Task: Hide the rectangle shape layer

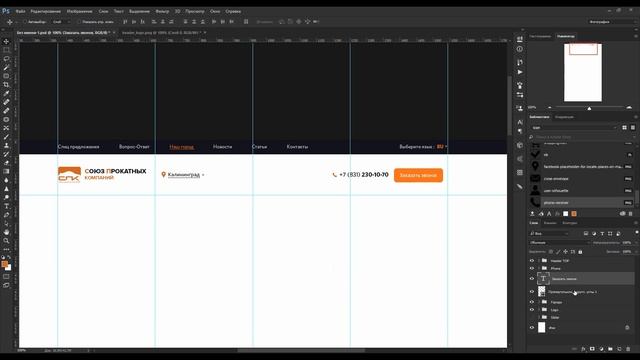Action: tap(532, 292)
